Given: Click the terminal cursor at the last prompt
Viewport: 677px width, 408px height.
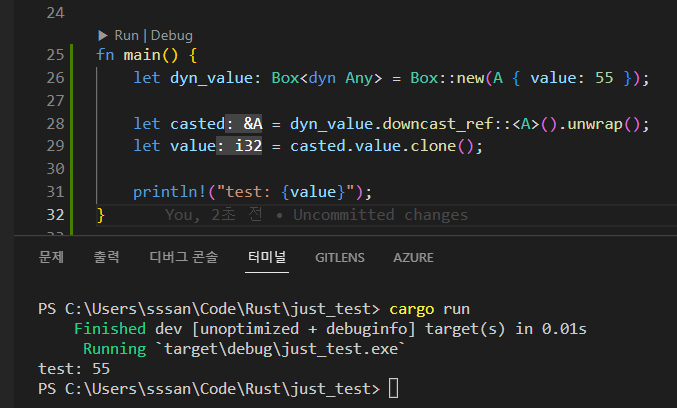Looking at the screenshot, I should 393,388.
